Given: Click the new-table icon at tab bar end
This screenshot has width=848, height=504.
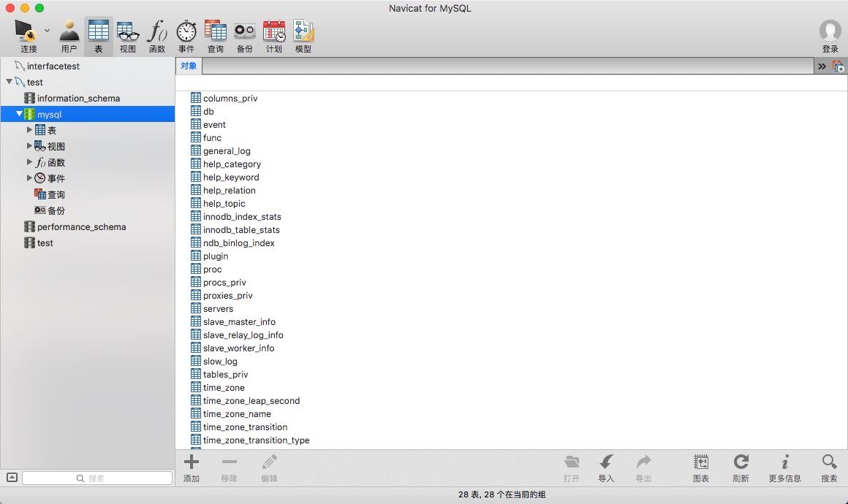Looking at the screenshot, I should pyautogui.click(x=838, y=66).
